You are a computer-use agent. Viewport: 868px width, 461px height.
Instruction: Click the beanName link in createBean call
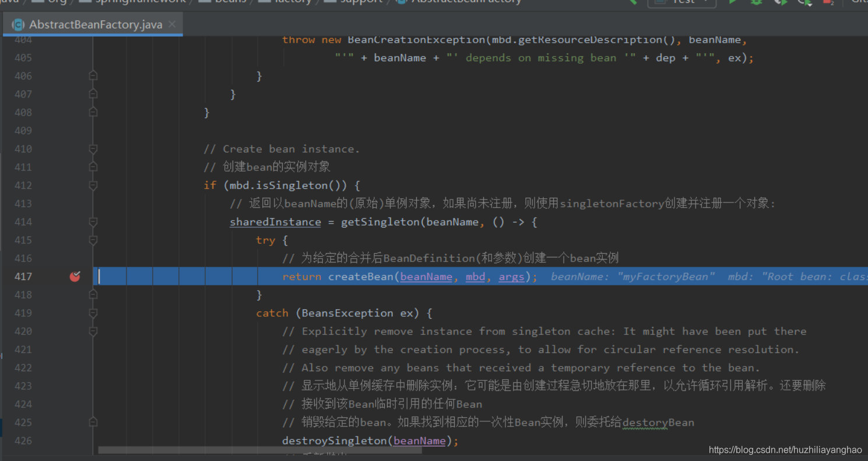tap(426, 277)
